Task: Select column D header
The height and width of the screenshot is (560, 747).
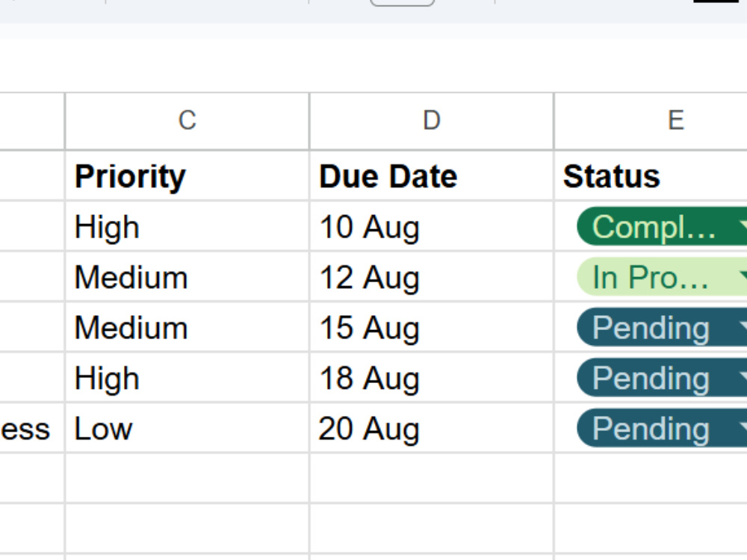Action: 432,121
